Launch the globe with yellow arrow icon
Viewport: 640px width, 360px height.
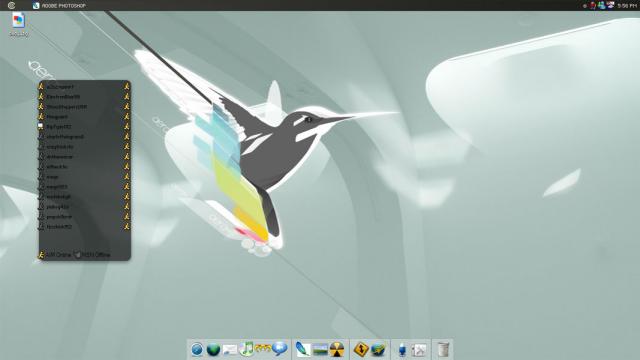378,350
